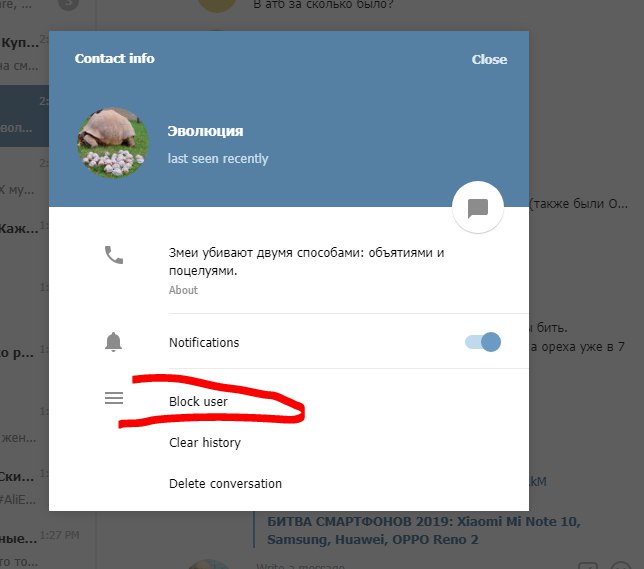Screen dimensions: 644x569
Task: Click the phone icon beside About text
Action: pyautogui.click(x=114, y=255)
